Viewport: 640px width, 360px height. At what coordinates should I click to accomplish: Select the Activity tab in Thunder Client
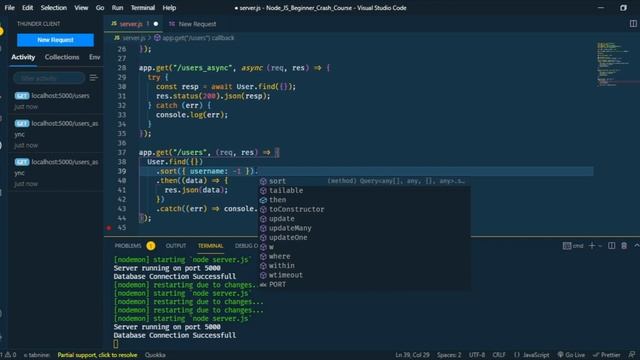pyautogui.click(x=23, y=57)
